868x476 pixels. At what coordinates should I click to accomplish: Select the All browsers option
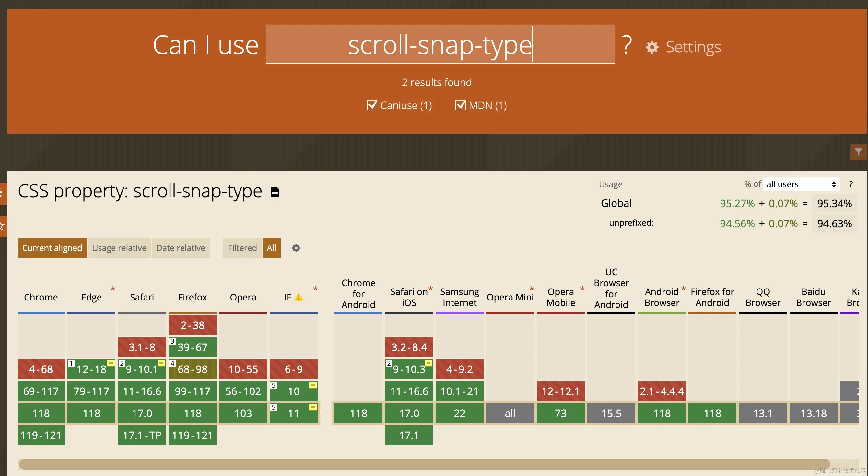point(272,248)
